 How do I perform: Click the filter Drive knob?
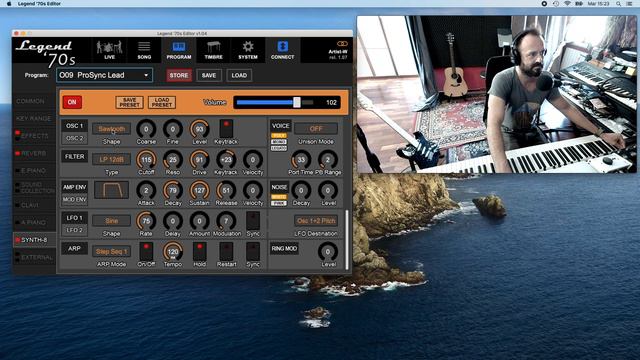click(199, 160)
